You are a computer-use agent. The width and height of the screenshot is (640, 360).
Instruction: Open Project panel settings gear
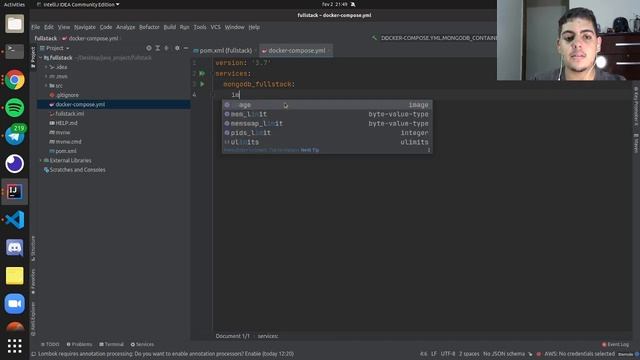pos(177,48)
